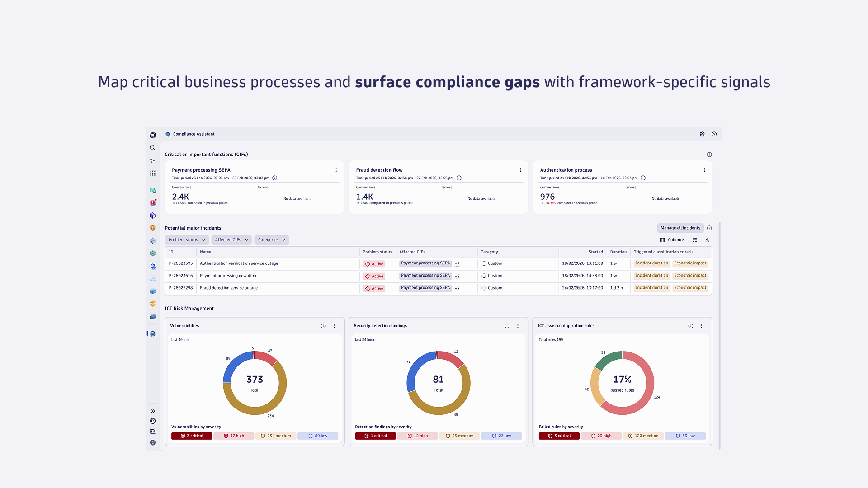
Task: Open the Problem status dropdown
Action: [186, 240]
